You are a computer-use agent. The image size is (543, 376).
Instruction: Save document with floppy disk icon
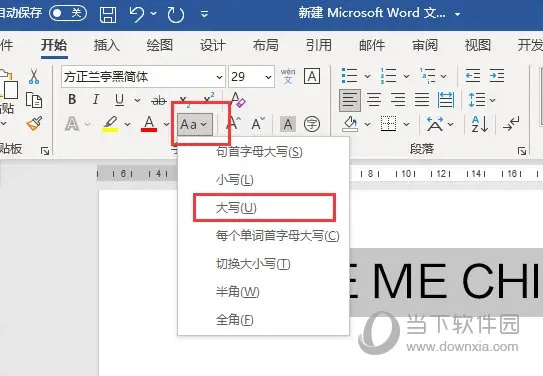click(x=108, y=14)
